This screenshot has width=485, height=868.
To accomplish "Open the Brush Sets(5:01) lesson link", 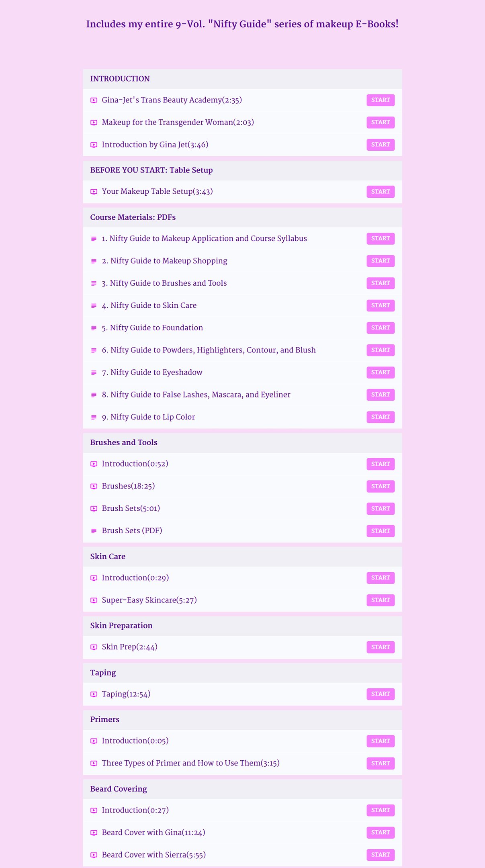I will tap(131, 508).
